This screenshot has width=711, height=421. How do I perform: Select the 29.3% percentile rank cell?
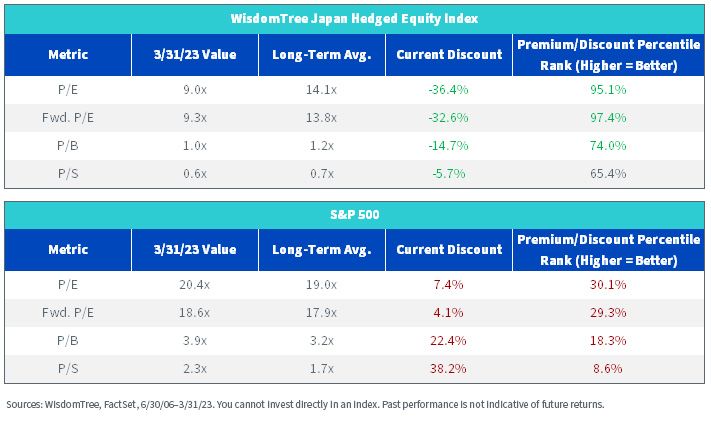click(x=608, y=313)
